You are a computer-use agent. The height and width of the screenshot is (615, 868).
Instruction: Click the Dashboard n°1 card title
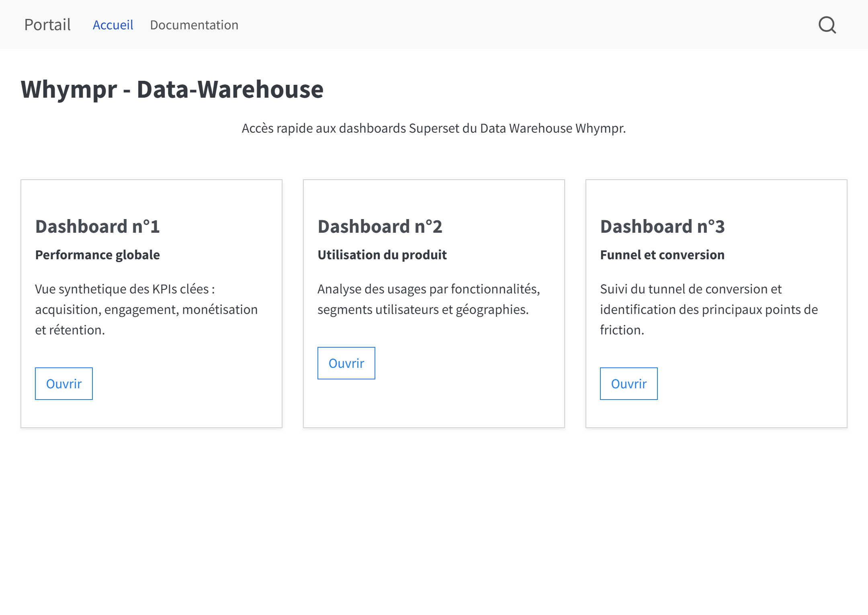click(x=98, y=226)
